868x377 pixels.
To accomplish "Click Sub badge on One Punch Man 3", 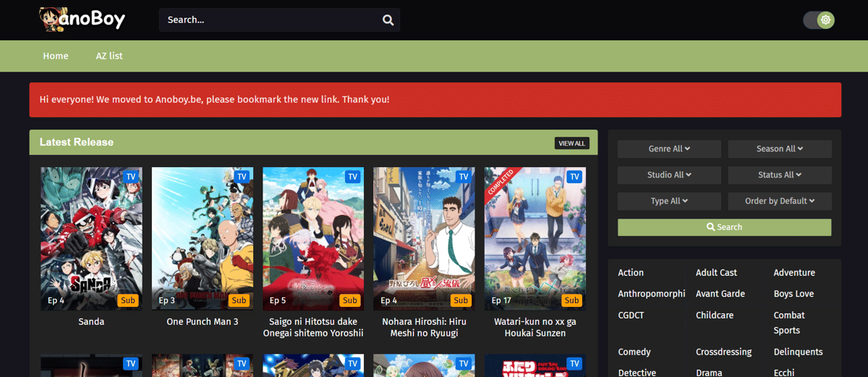I will click(x=239, y=300).
